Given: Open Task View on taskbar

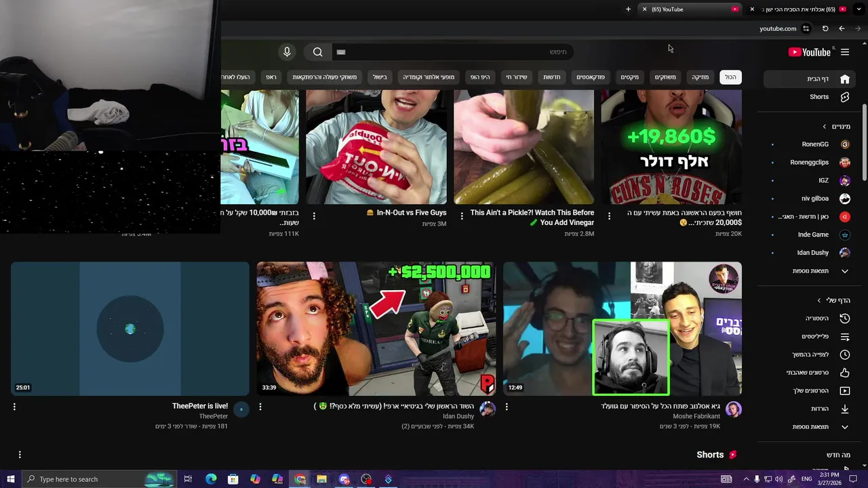Looking at the screenshot, I should (188, 479).
